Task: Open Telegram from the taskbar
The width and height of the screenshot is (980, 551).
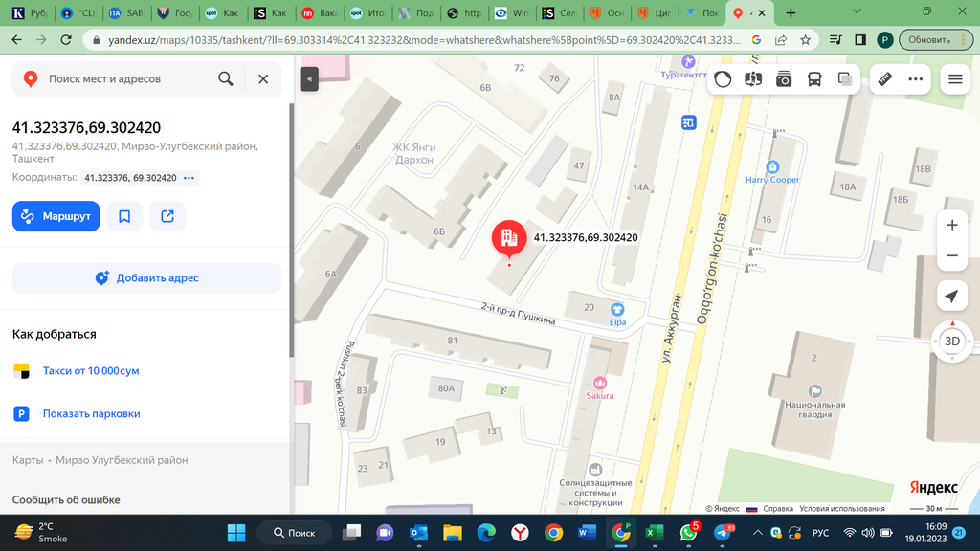Action: (x=723, y=533)
